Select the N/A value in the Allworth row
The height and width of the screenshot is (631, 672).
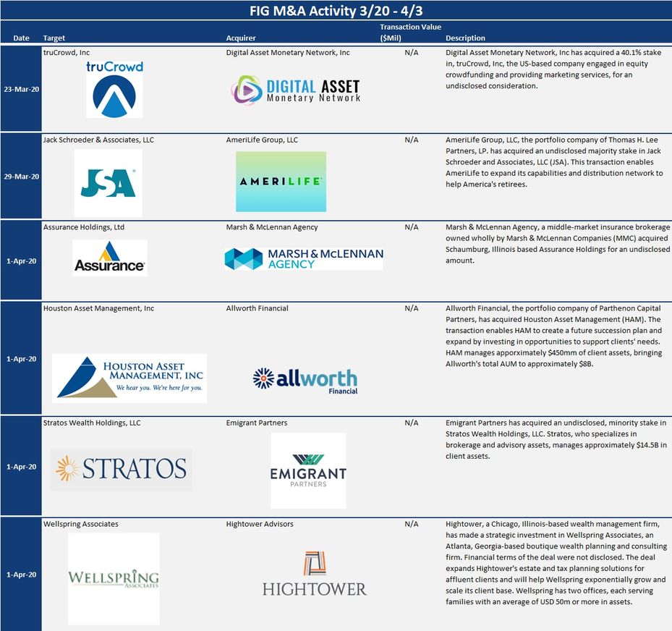click(412, 308)
